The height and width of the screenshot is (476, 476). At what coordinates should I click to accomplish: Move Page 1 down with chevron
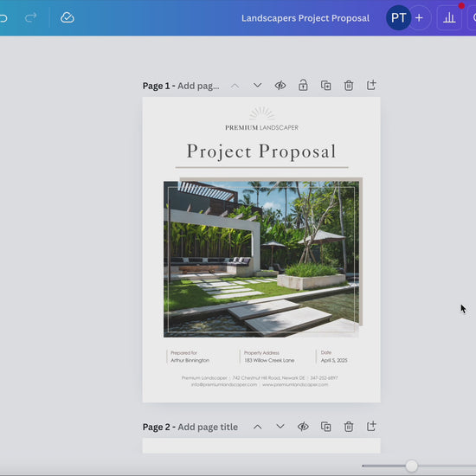(257, 86)
